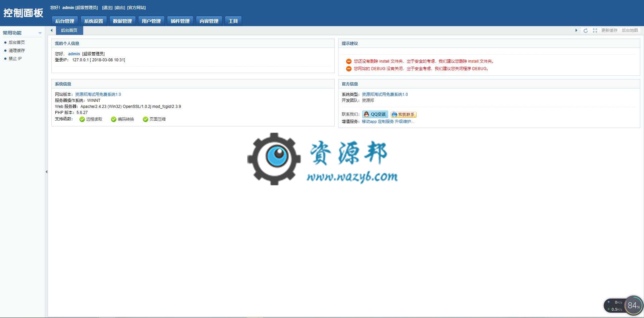Open the 数据管理 menu tab
The width and height of the screenshot is (644, 318).
click(122, 21)
